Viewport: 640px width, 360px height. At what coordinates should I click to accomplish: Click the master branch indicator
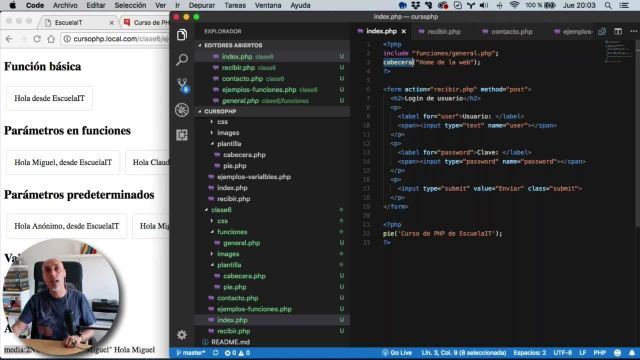point(190,353)
